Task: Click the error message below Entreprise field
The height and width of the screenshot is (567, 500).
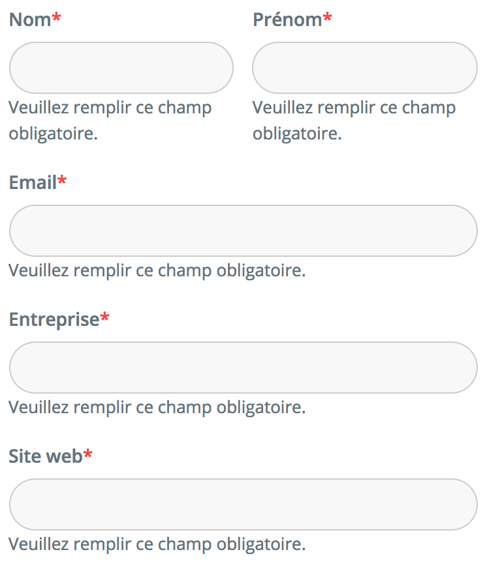Action: click(157, 408)
